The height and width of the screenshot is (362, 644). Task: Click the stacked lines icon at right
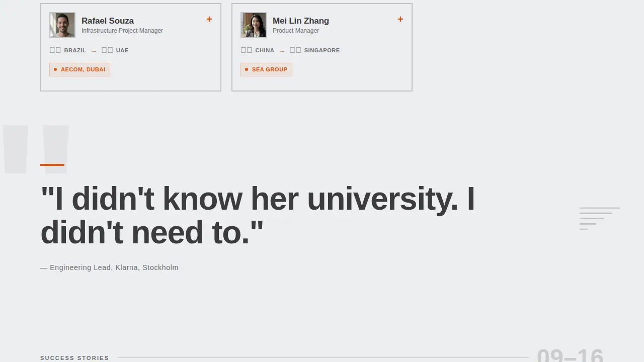click(600, 219)
